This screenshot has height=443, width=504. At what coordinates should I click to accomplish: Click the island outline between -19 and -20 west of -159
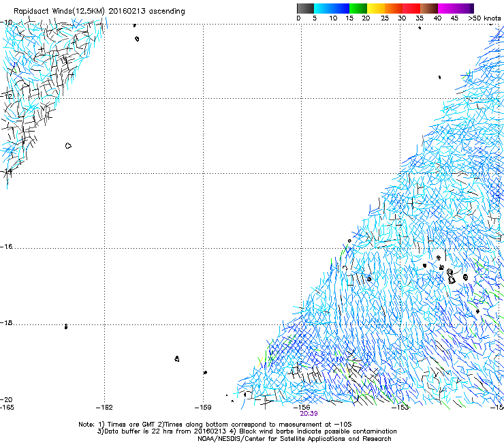click(177, 358)
